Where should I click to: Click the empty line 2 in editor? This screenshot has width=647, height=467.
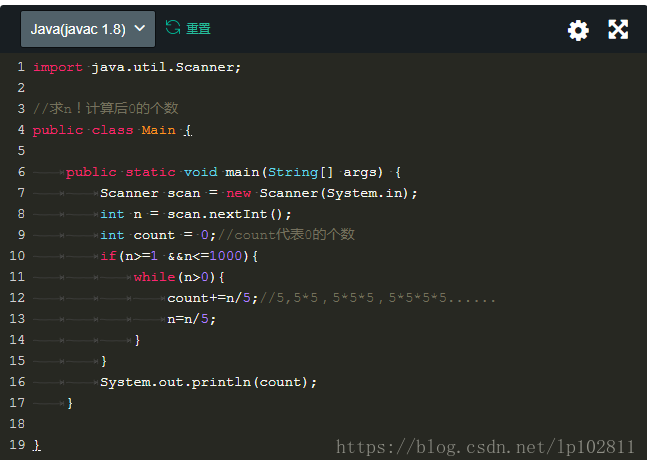point(338,88)
